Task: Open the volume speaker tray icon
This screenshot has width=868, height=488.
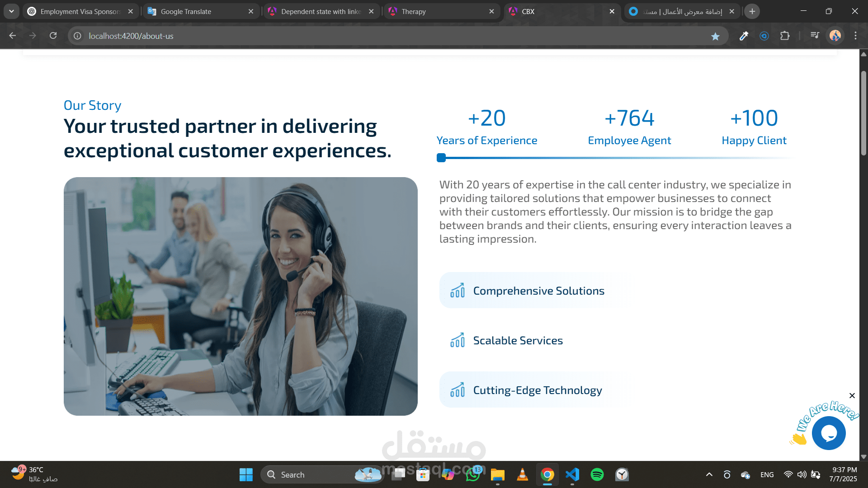Action: (x=802, y=474)
